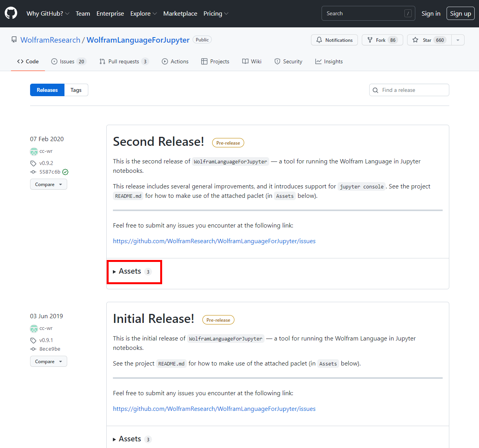Click the Find a release search box
This screenshot has width=479, height=448.
(x=409, y=90)
